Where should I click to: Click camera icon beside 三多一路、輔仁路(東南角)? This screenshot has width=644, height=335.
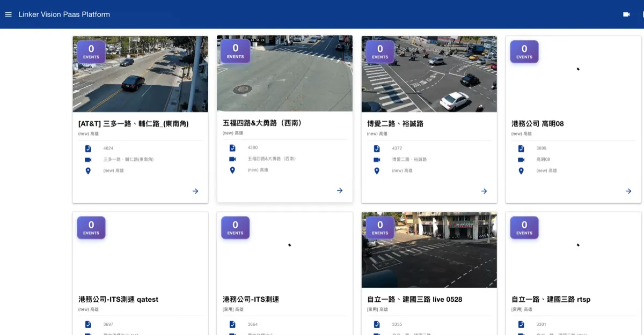pos(88,160)
